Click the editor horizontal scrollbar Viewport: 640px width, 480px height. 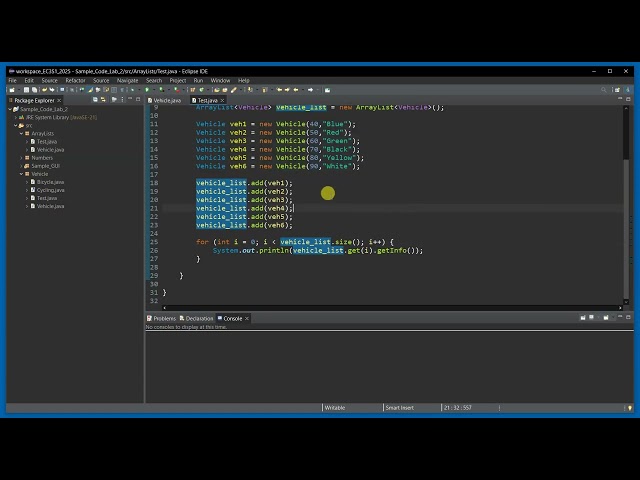tap(392, 308)
